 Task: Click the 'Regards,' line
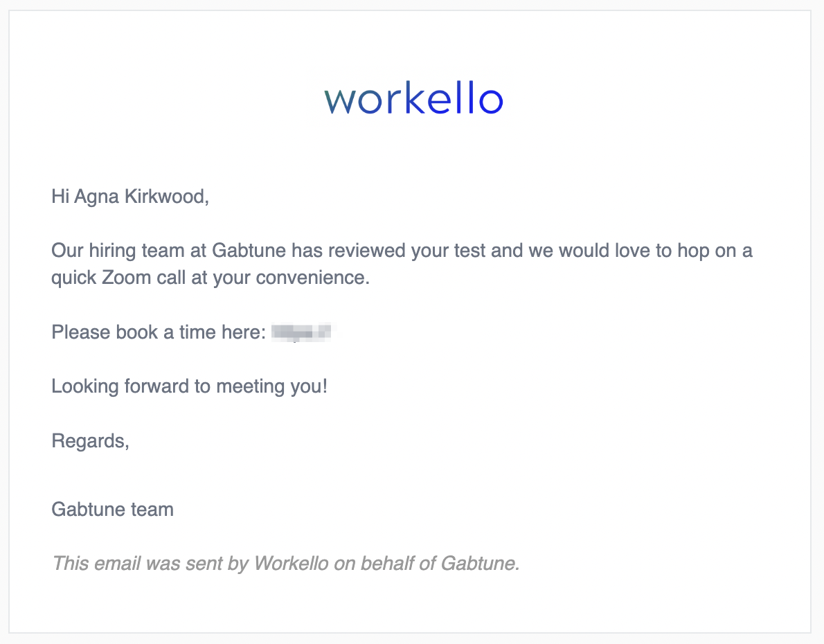[x=91, y=441]
